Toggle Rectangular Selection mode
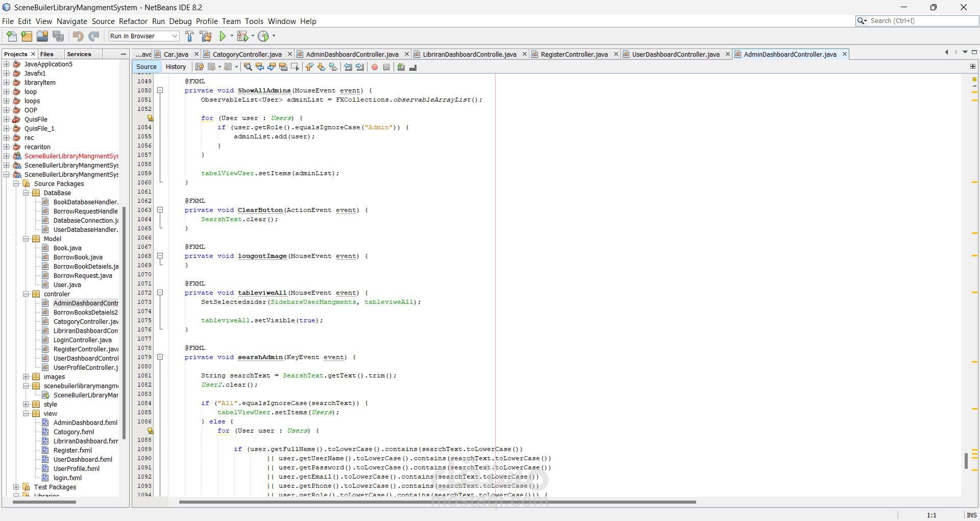This screenshot has width=980, height=521. (x=295, y=67)
